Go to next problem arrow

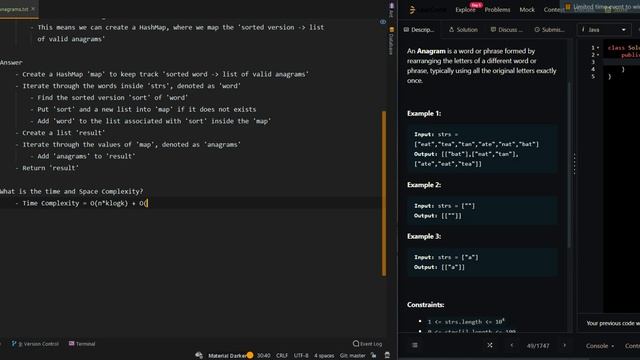click(564, 345)
